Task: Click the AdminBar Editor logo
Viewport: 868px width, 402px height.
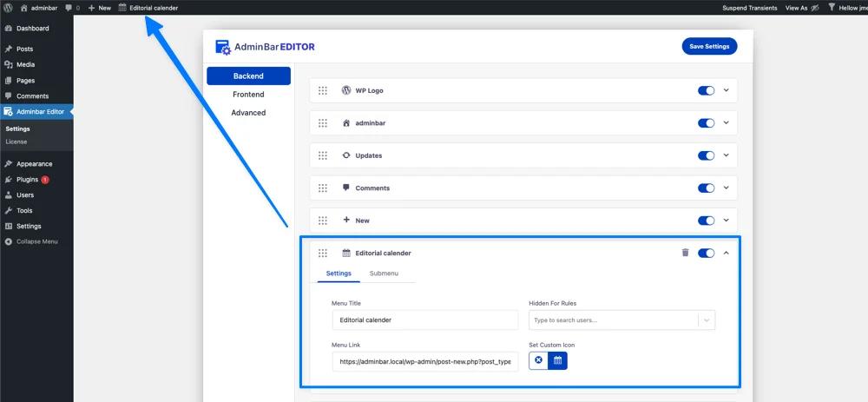Action: click(265, 47)
